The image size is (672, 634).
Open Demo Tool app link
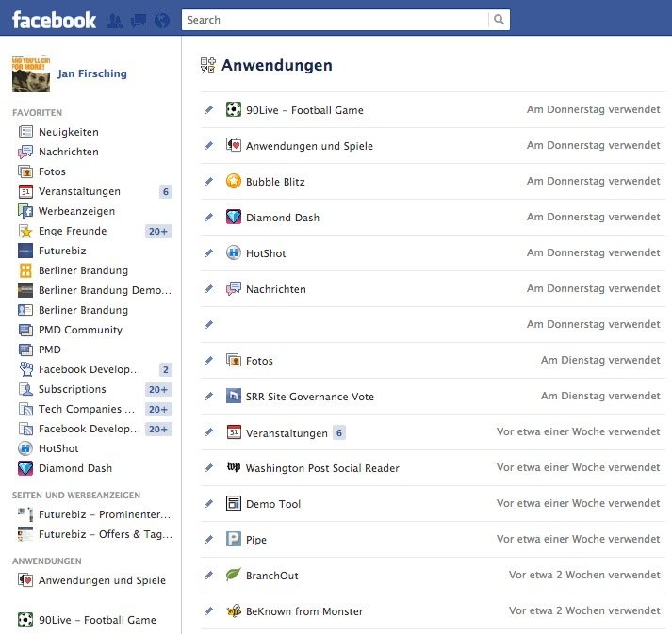pyautogui.click(x=273, y=504)
